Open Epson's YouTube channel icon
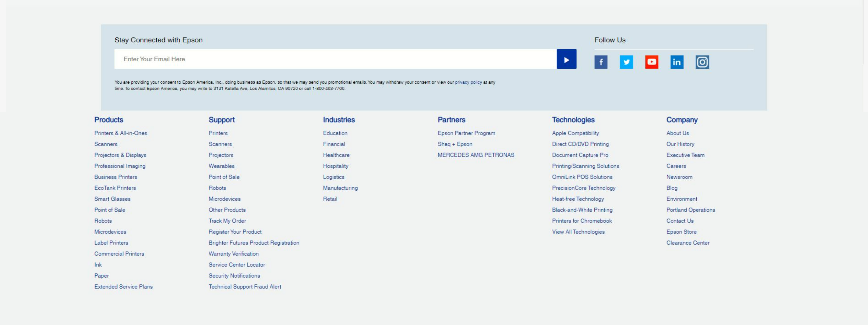Viewport: 868px width, 325px height. (651, 62)
